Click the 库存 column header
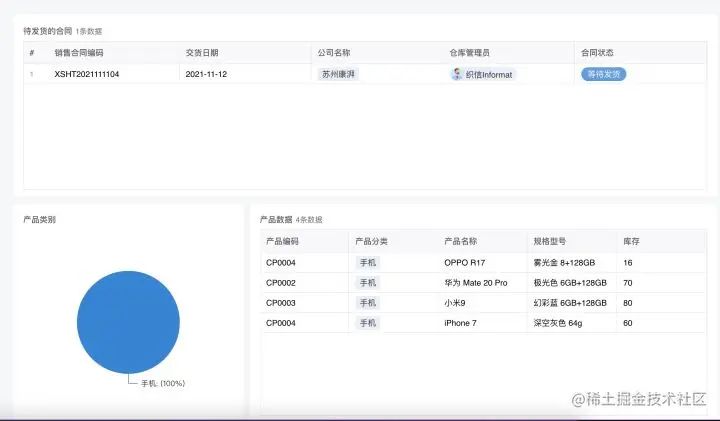The image size is (720, 421). point(631,241)
